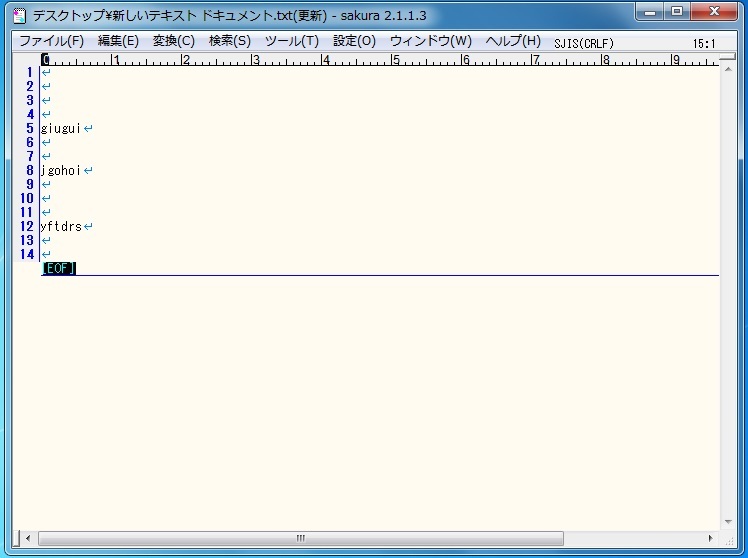Click the SJIS(CRLF) encoding indicator
748x558 pixels.
(583, 44)
